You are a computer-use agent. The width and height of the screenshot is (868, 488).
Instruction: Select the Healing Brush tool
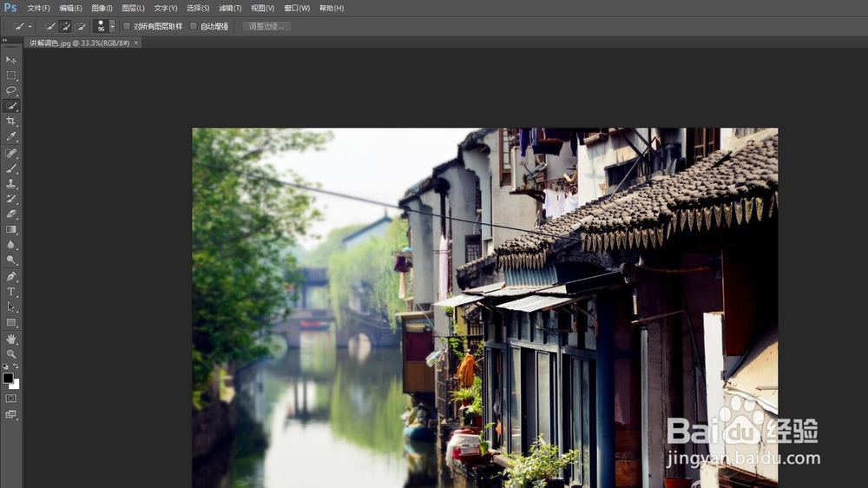pyautogui.click(x=11, y=153)
